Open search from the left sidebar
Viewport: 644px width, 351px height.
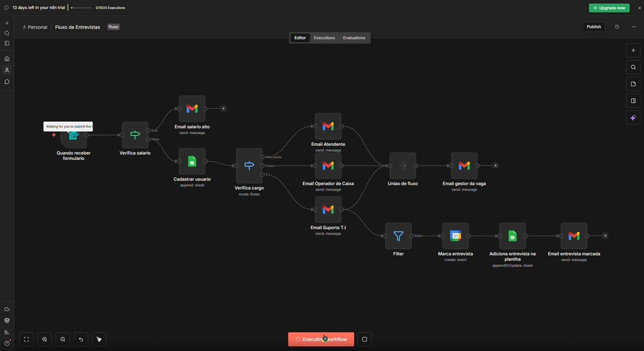(x=7, y=33)
